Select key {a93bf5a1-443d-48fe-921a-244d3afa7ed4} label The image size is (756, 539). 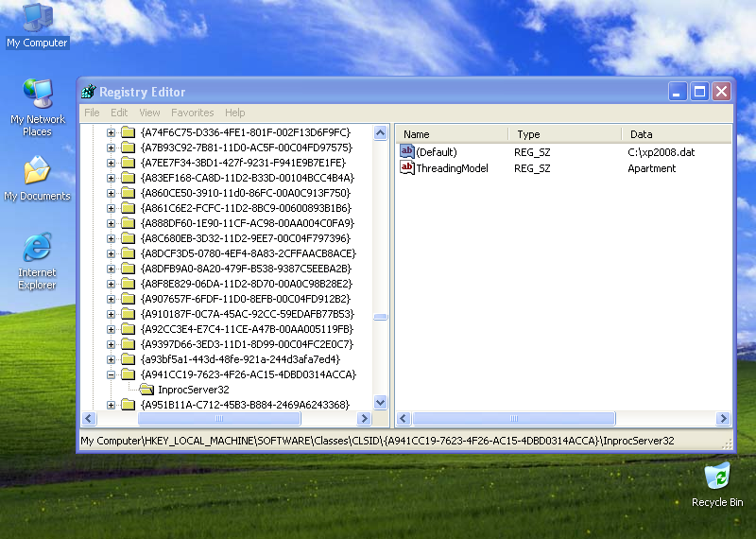(x=240, y=359)
